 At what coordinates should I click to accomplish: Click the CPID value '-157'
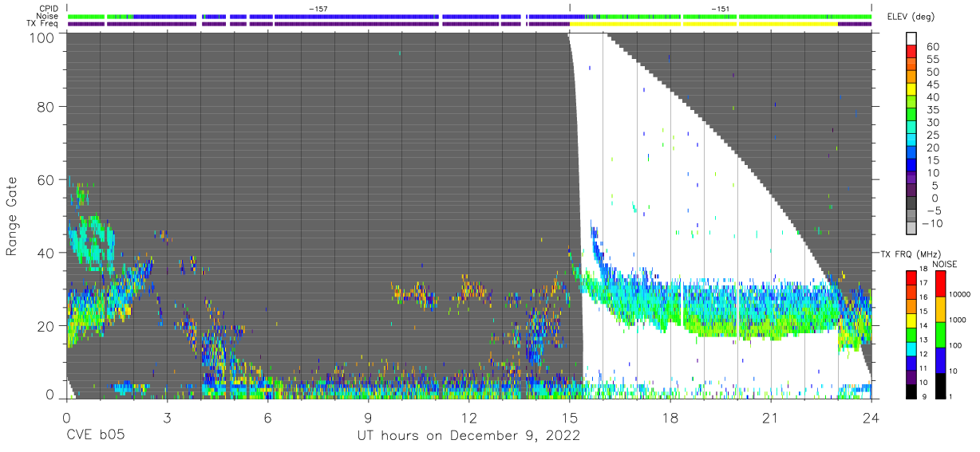(318, 9)
